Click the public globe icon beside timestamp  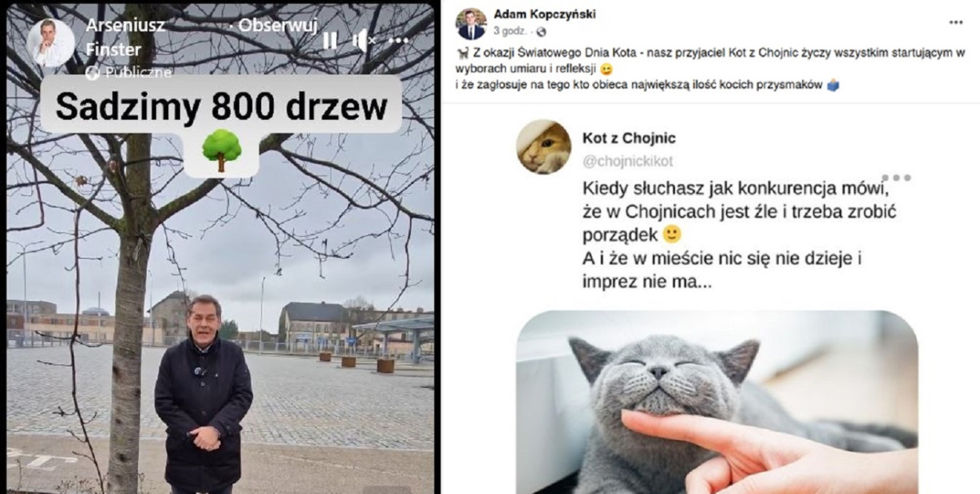pyautogui.click(x=541, y=32)
